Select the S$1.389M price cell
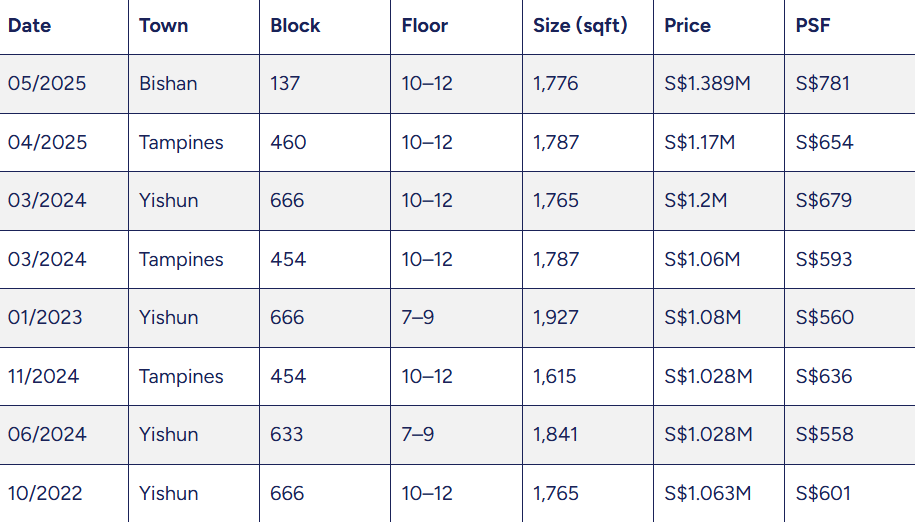 coord(707,84)
